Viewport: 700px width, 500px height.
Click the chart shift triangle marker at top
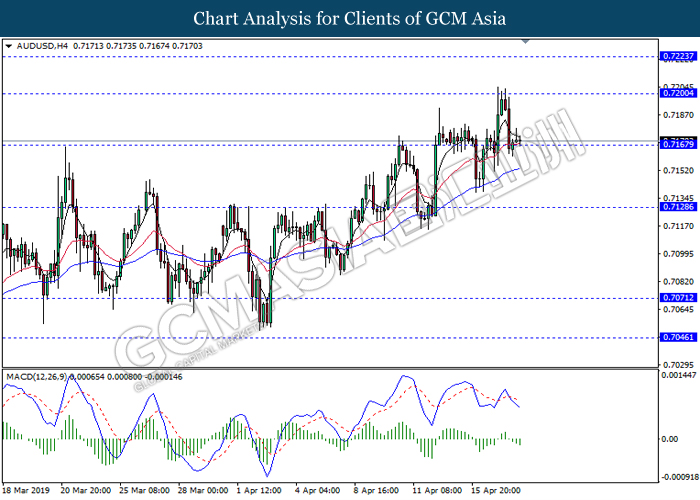(x=526, y=42)
